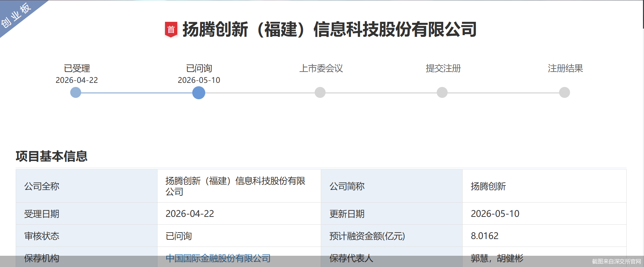Click the red 首 badge icon beside company title
This screenshot has height=267, width=644.
pyautogui.click(x=171, y=29)
